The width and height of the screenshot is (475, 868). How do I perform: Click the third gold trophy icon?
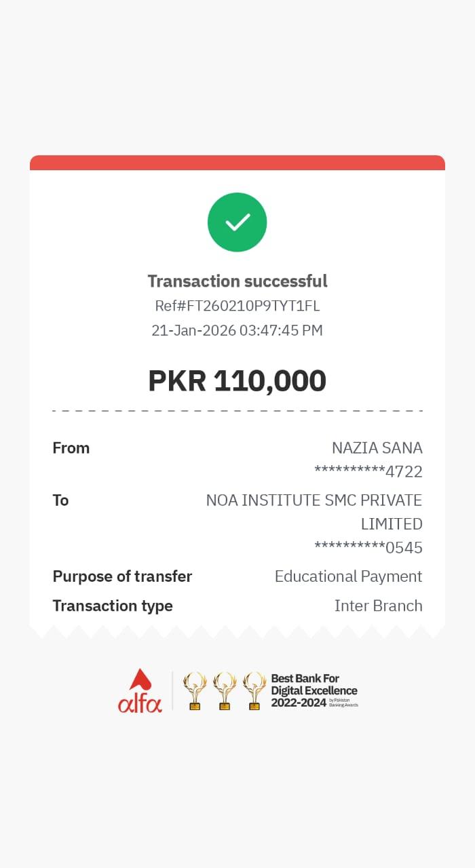tap(254, 691)
